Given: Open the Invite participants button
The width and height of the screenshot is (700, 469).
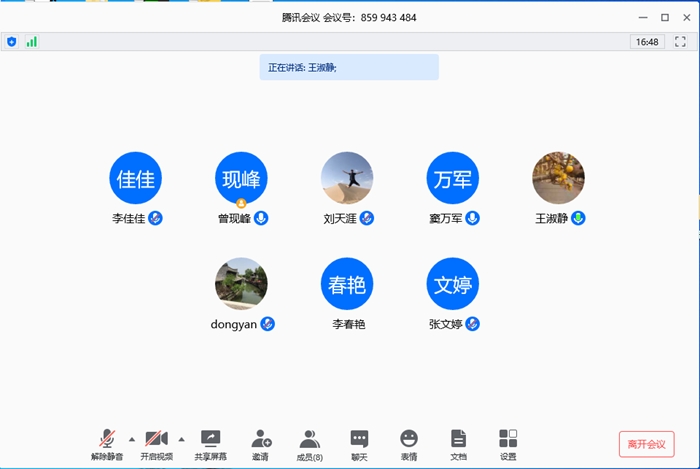Looking at the screenshot, I should coord(261,444).
